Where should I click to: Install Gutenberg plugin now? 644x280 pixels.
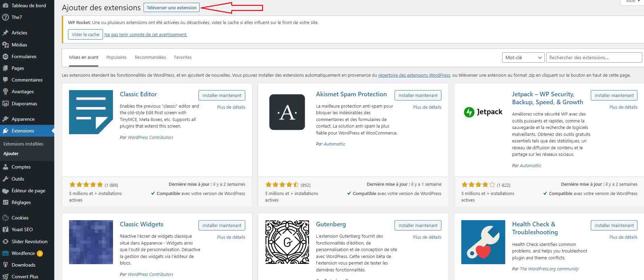coord(418,225)
